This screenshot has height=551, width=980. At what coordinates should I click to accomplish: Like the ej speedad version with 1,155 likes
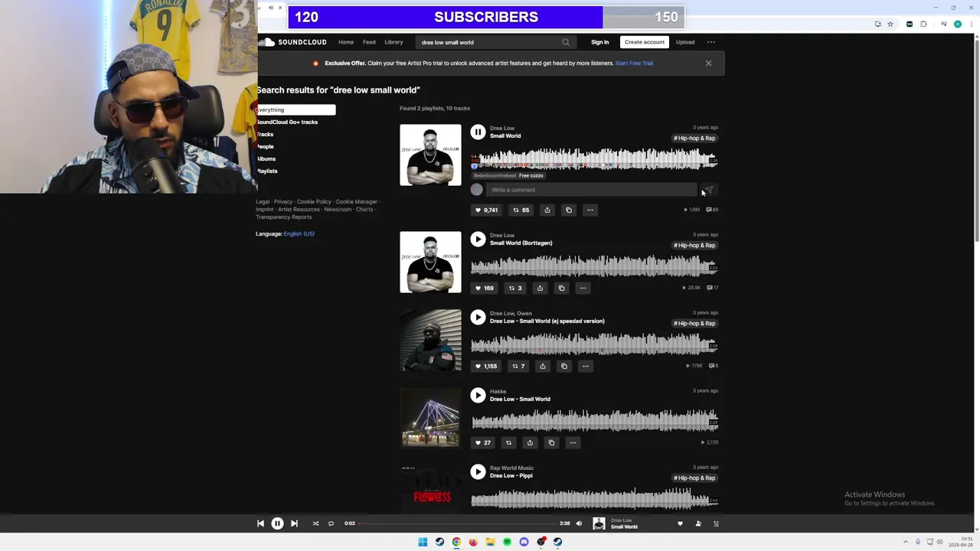click(x=485, y=366)
